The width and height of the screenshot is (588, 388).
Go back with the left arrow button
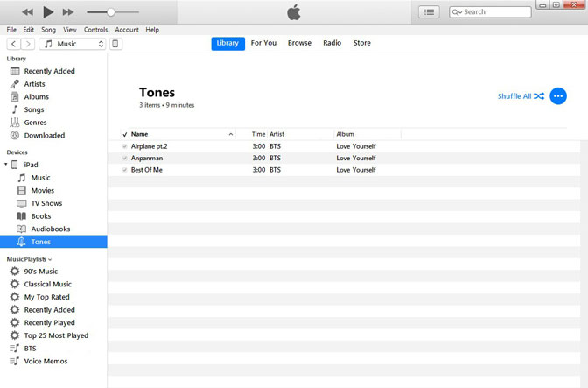tap(13, 44)
